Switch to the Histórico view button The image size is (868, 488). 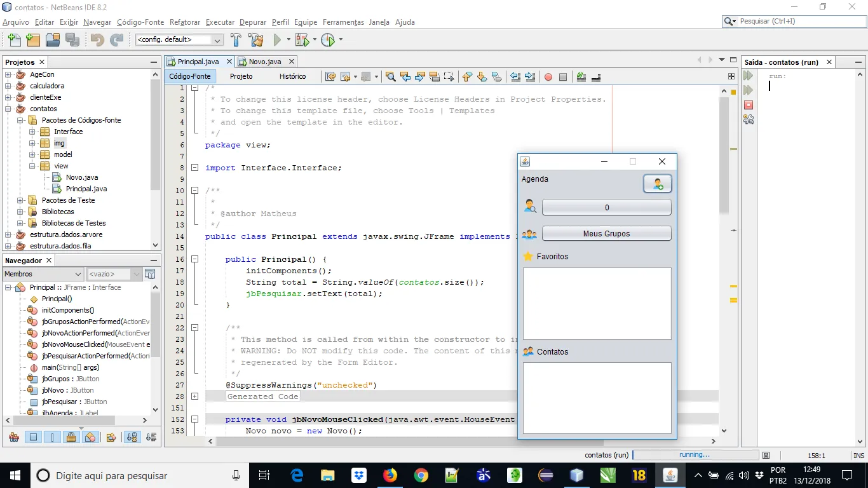coord(292,76)
